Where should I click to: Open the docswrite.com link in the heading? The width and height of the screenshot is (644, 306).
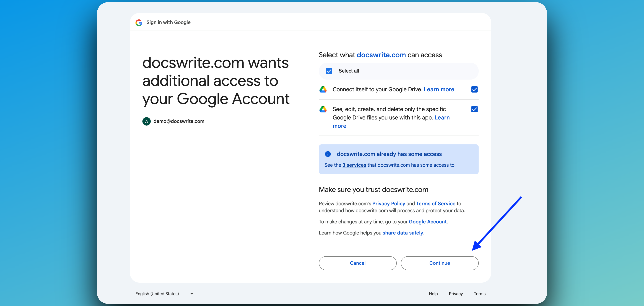[x=381, y=55]
